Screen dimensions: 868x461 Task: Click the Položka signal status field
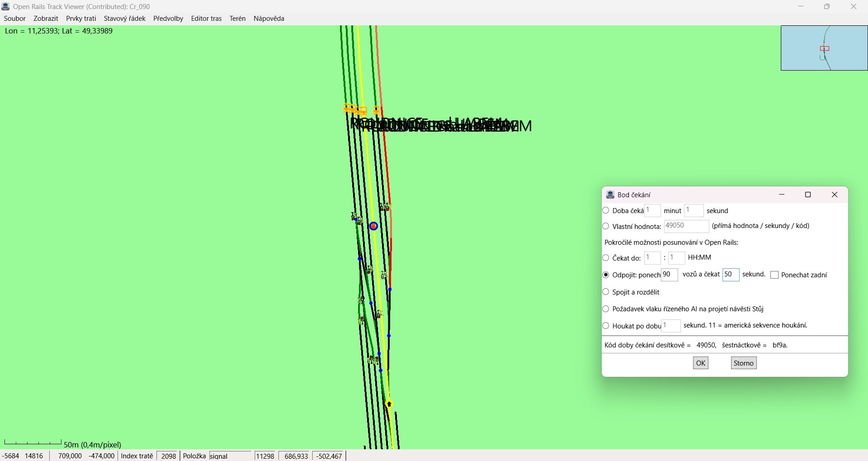pyautogui.click(x=230, y=456)
